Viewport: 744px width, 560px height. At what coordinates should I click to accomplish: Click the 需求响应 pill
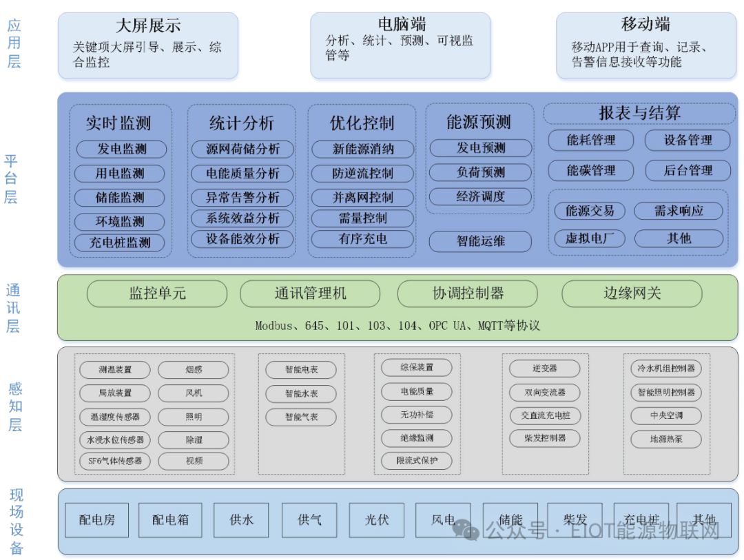[679, 211]
